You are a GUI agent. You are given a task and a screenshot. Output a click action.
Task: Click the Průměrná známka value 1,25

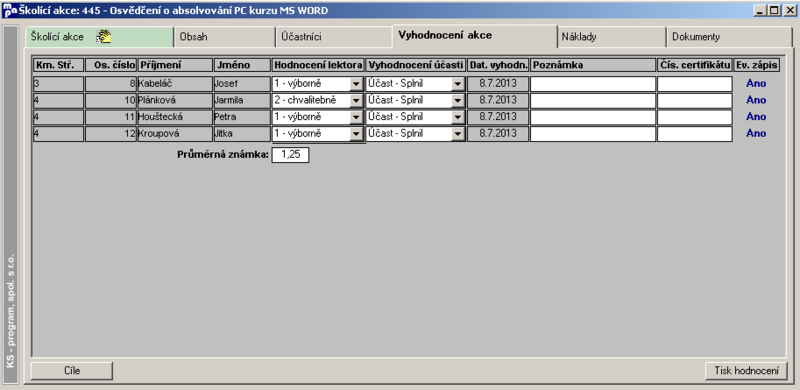[x=290, y=155]
